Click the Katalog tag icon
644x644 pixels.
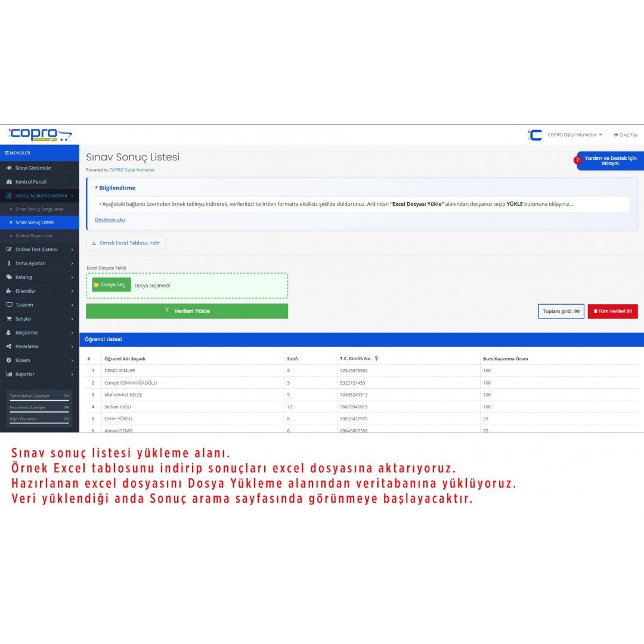click(x=9, y=277)
